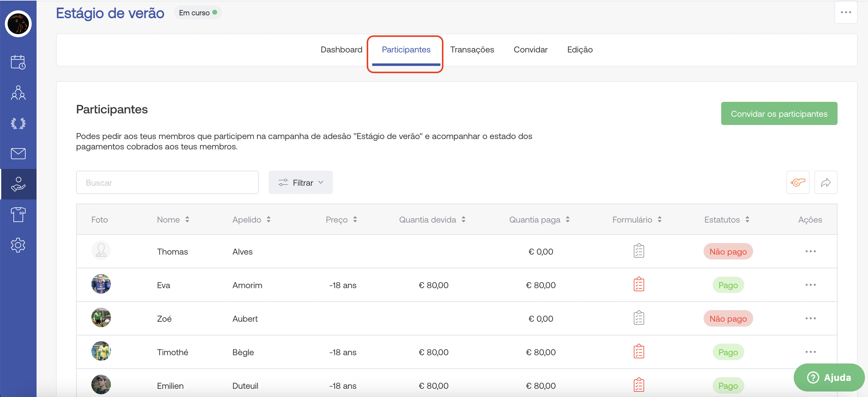Click the orange whistle reminder icon
This screenshot has width=868, height=397.
coord(797,182)
